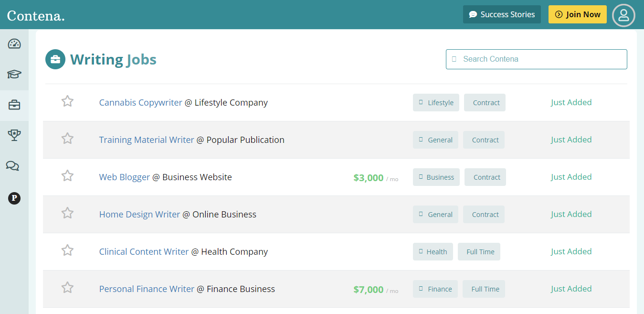The height and width of the screenshot is (314, 644).
Task: Open Success Stories
Action: point(502,14)
